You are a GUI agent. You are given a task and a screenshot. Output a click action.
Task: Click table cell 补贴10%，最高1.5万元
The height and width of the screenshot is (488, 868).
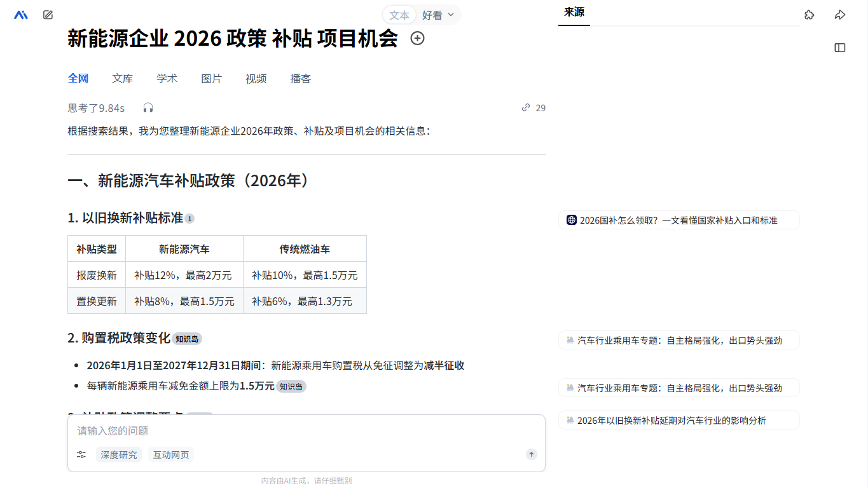305,275
